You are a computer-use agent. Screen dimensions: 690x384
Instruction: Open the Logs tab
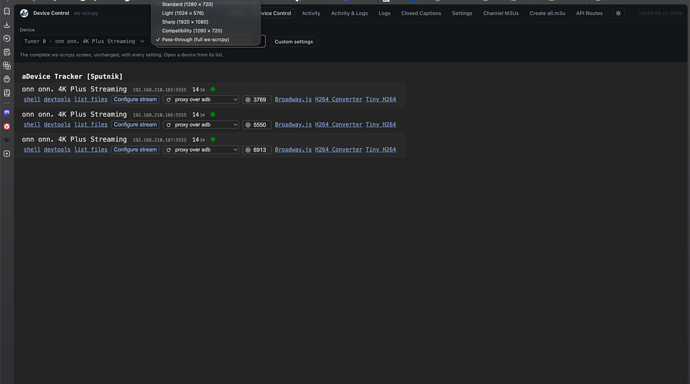[x=384, y=13]
